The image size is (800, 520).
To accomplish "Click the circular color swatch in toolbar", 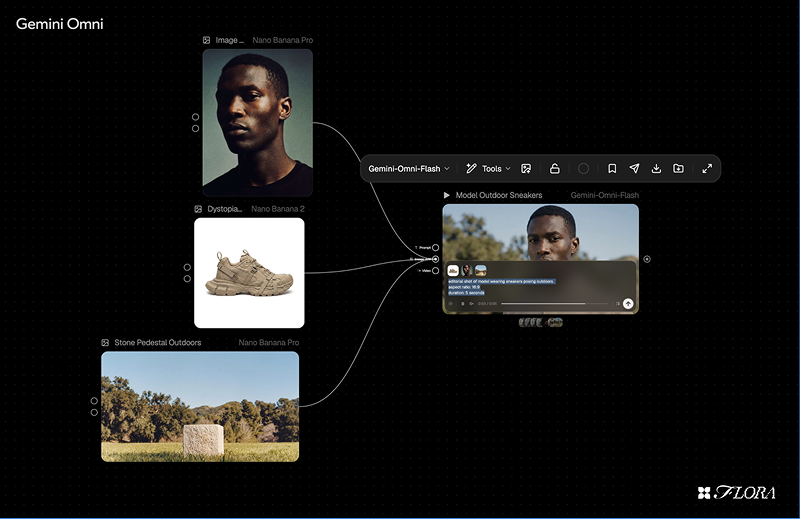I will [x=583, y=168].
